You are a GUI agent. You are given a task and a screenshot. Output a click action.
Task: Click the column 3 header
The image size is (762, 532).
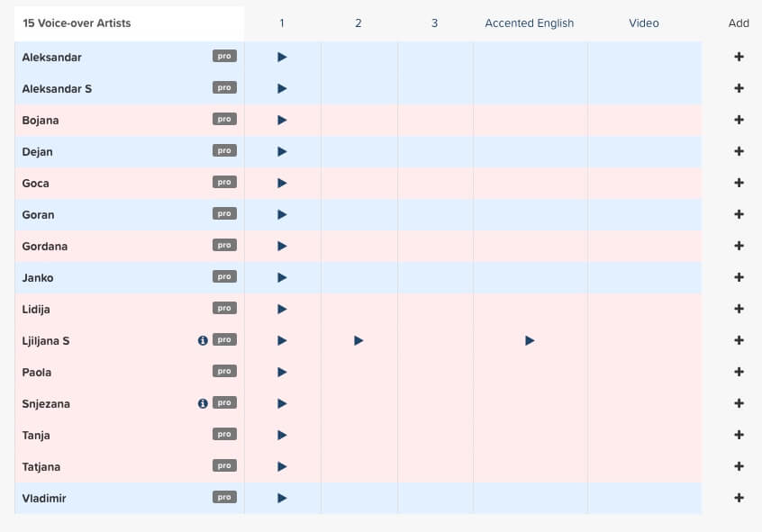[434, 23]
